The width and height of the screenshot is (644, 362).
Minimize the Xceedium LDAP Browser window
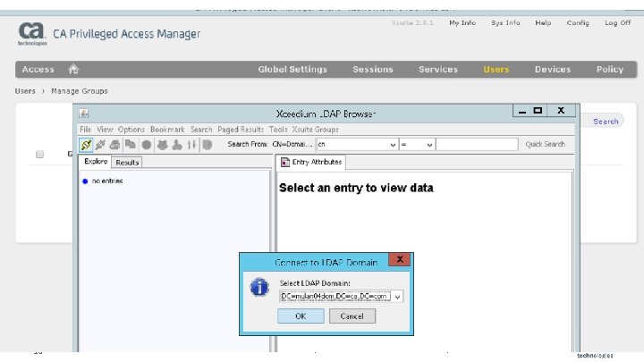click(x=522, y=111)
